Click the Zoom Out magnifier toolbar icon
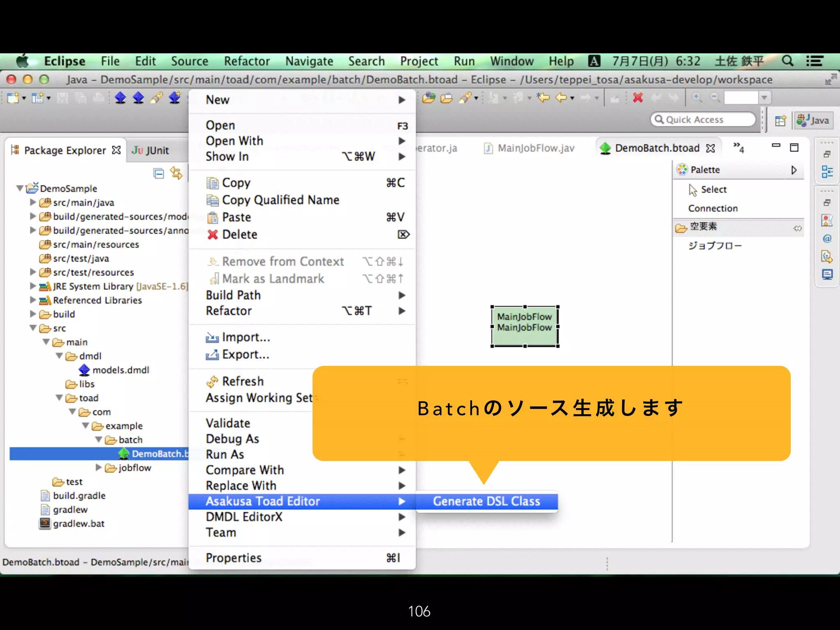The width and height of the screenshot is (840, 630). click(714, 98)
